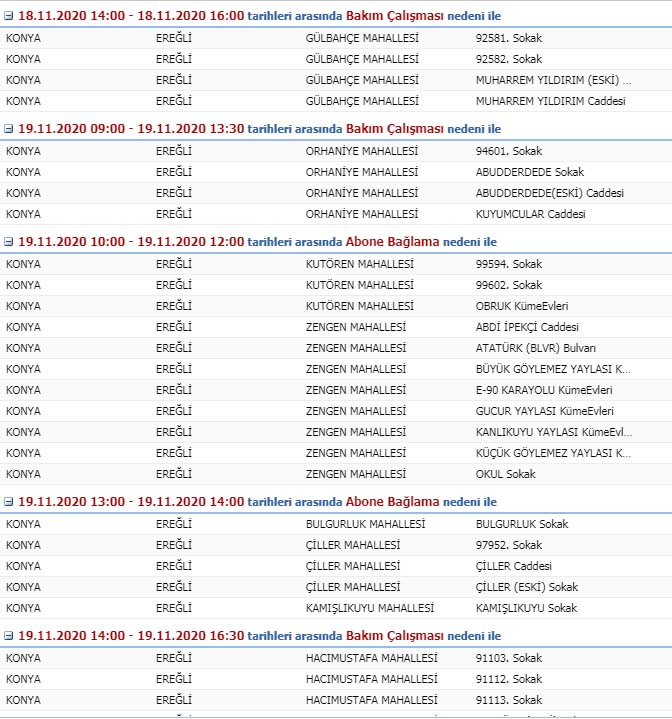
Task: Collapse the 19.11.2020 14:00 - 16:30 group
Action: click(8, 636)
